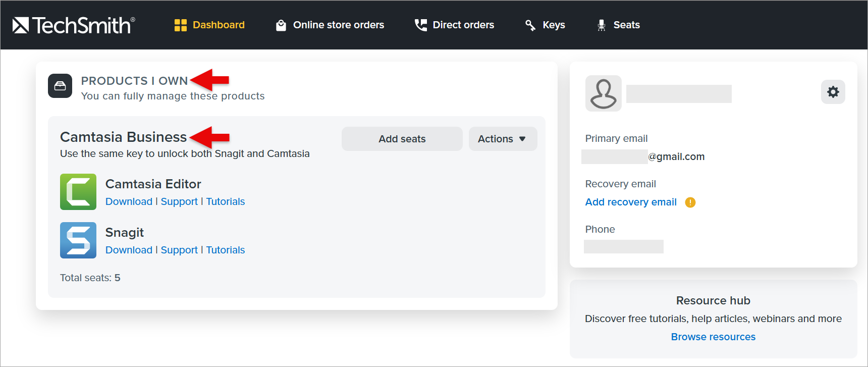
Task: Click Browse resources link
Action: pos(713,337)
